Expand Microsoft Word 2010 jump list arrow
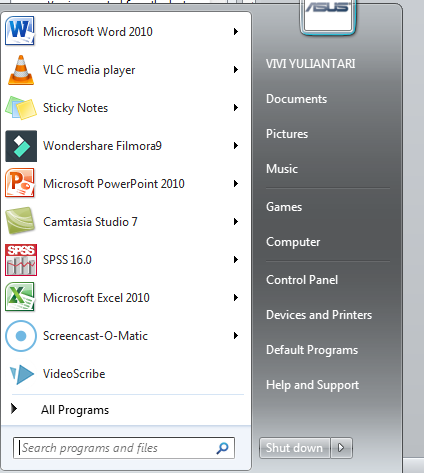Screen dimensions: 424x473 (x=236, y=32)
